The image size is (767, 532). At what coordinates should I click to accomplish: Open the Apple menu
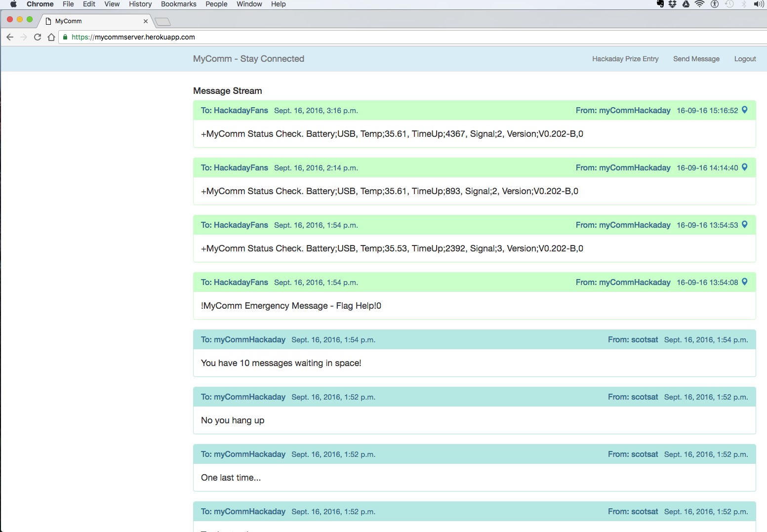[13, 4]
